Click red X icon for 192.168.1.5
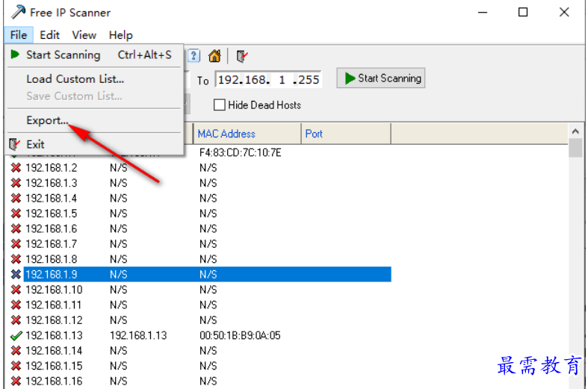 point(16,214)
